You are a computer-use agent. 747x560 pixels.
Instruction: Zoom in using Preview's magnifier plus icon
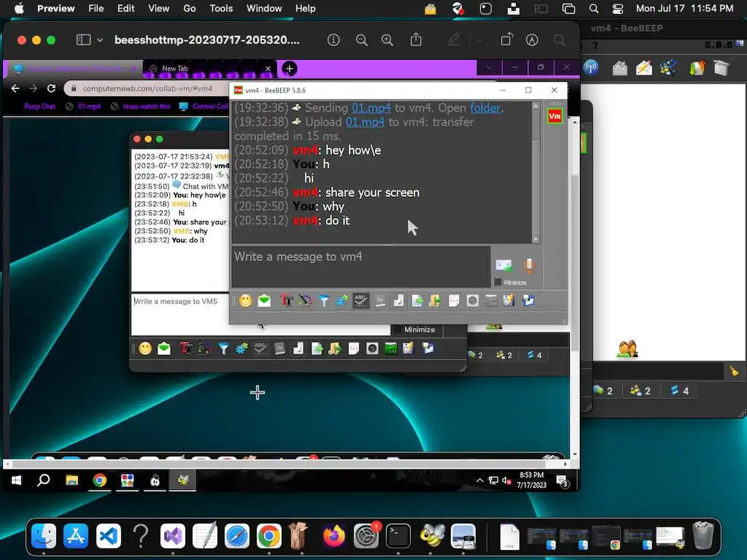[387, 40]
